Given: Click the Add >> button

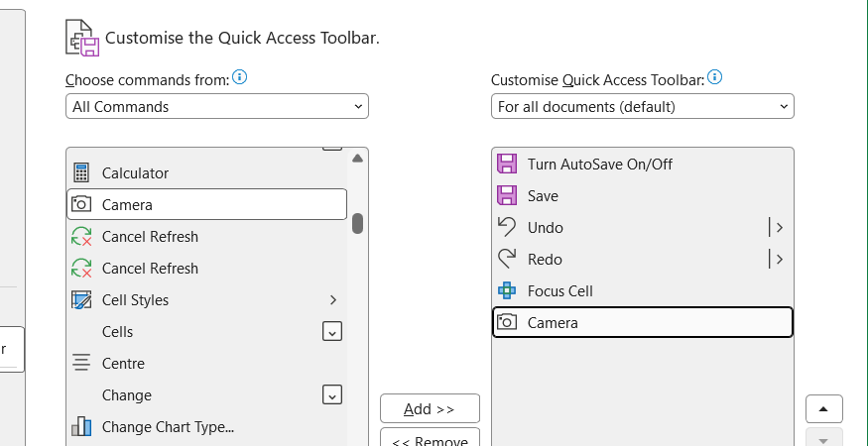Looking at the screenshot, I should point(430,409).
